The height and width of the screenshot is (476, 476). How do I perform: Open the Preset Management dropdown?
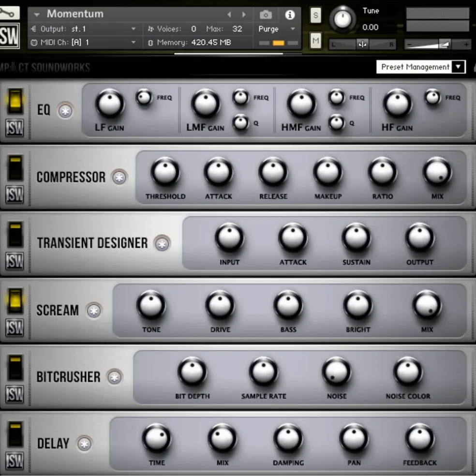pos(421,67)
